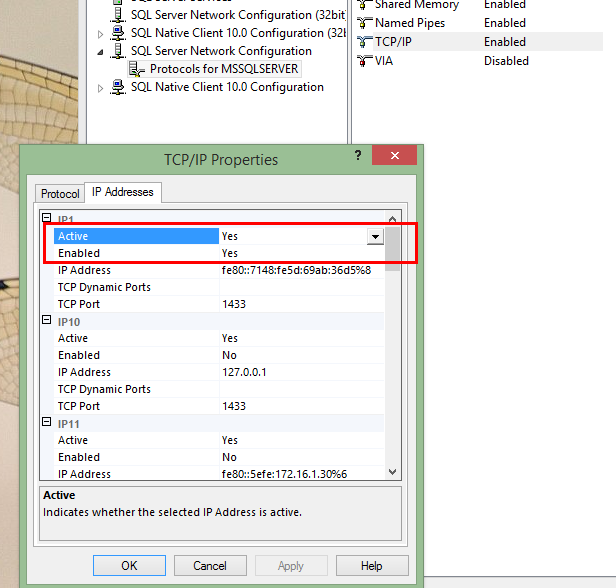Click the Protocols for MSSQLSERVER icon
The height and width of the screenshot is (588, 616).
coord(138,69)
